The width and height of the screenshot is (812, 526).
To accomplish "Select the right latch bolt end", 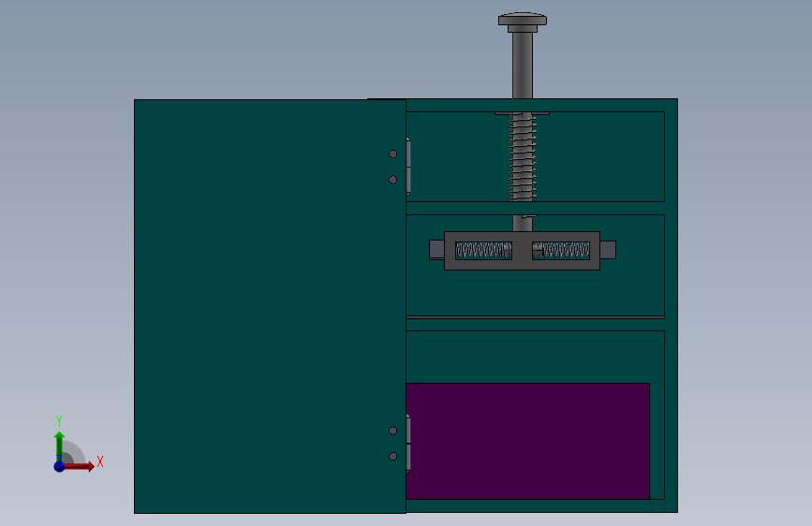I will 608,250.
